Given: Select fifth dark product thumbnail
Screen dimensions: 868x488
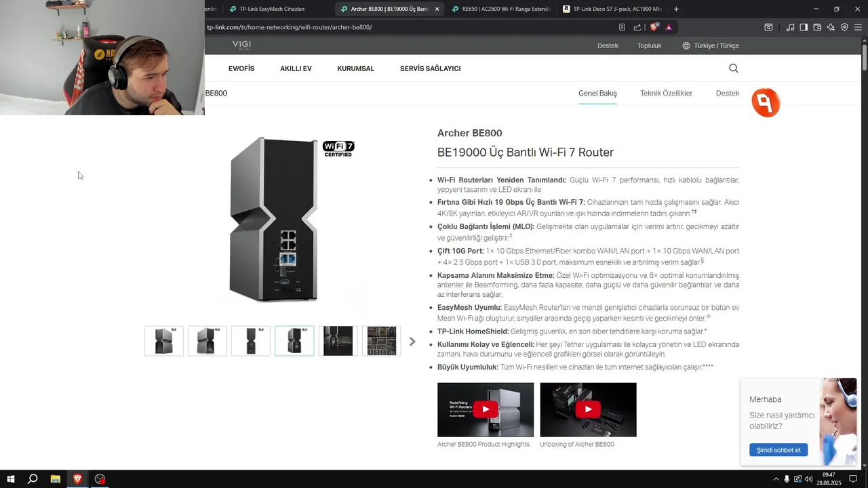Looking at the screenshot, I should (338, 341).
